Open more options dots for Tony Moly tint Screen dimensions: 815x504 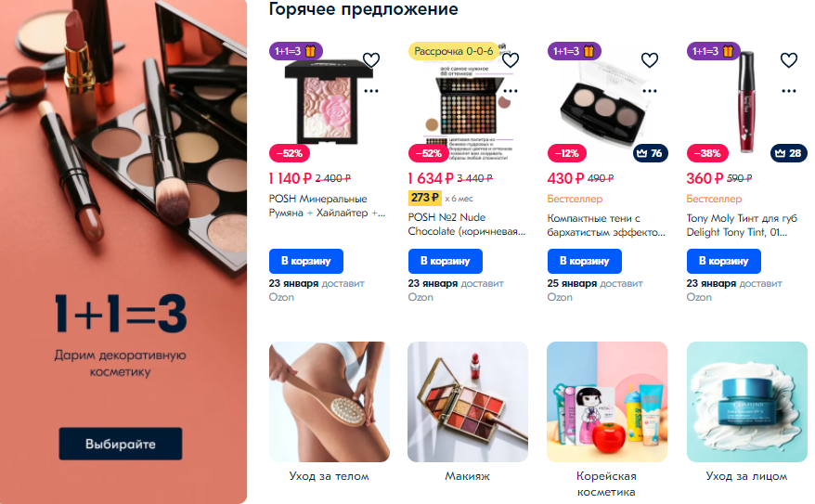pyautogui.click(x=789, y=91)
